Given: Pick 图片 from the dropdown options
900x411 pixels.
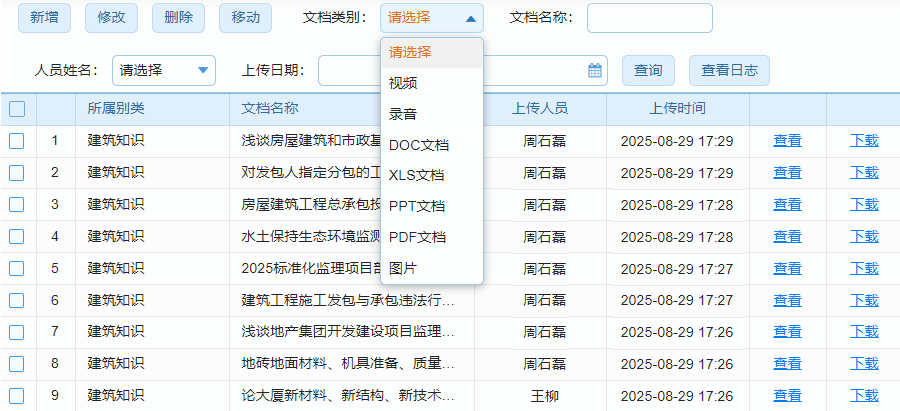Looking at the screenshot, I should (x=404, y=268).
